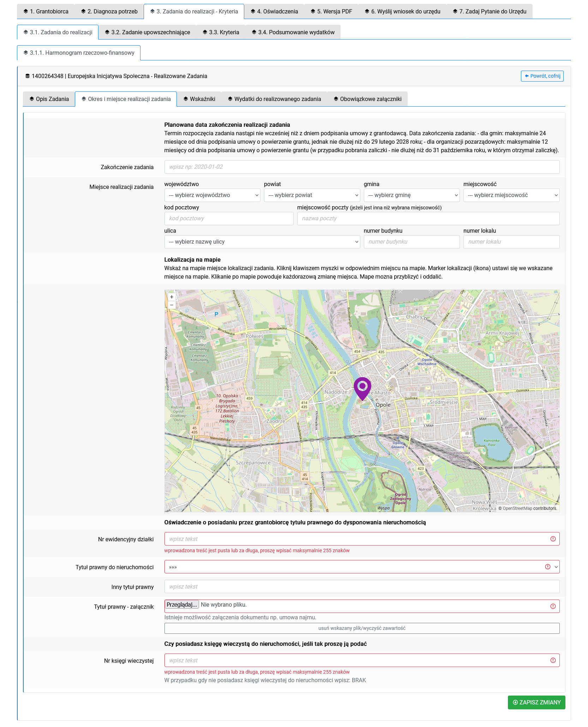This screenshot has width=588, height=727.
Task: Open the 3.3. Kryteria tab
Action: (x=221, y=32)
